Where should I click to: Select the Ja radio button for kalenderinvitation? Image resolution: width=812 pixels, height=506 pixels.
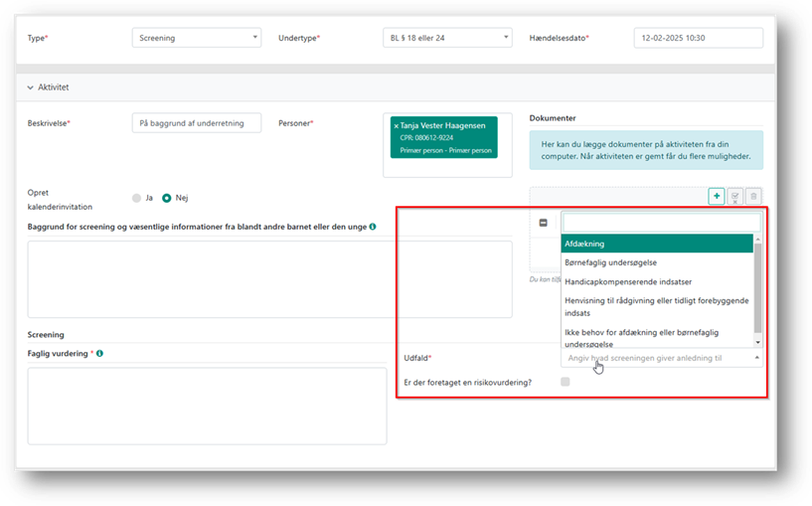pyautogui.click(x=137, y=198)
